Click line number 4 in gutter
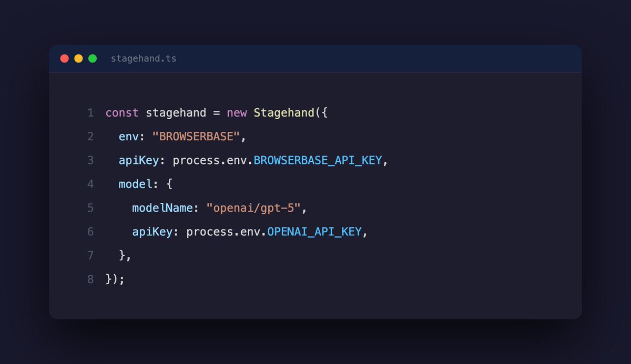This screenshot has height=364, width=631. click(90, 184)
